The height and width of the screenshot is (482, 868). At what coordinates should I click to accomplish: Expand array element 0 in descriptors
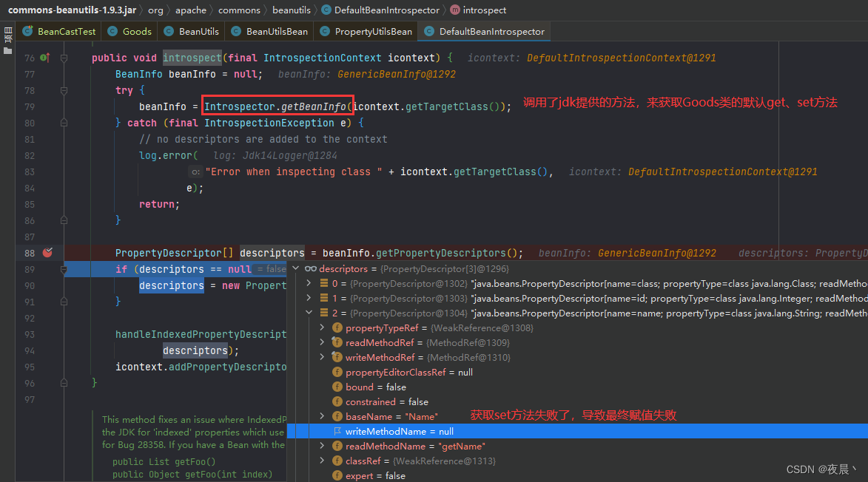coord(309,284)
